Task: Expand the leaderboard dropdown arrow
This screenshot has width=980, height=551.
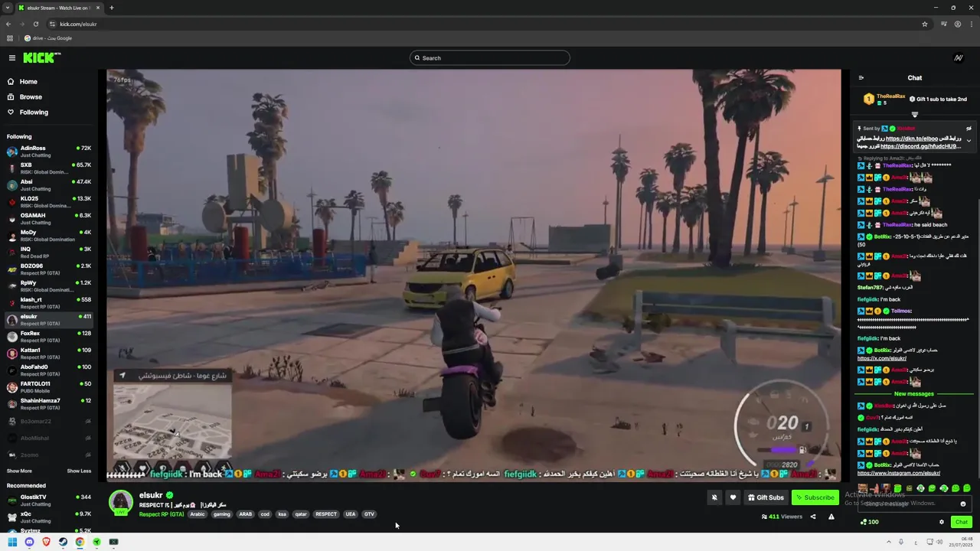Action: (914, 114)
